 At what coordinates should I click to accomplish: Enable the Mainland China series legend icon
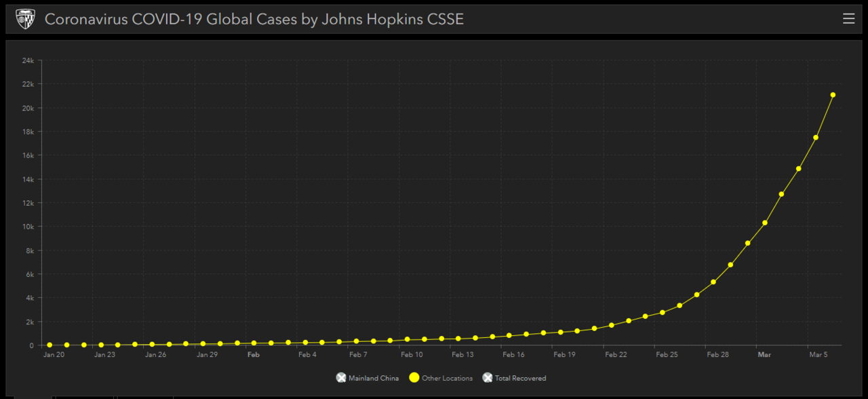pyautogui.click(x=341, y=378)
